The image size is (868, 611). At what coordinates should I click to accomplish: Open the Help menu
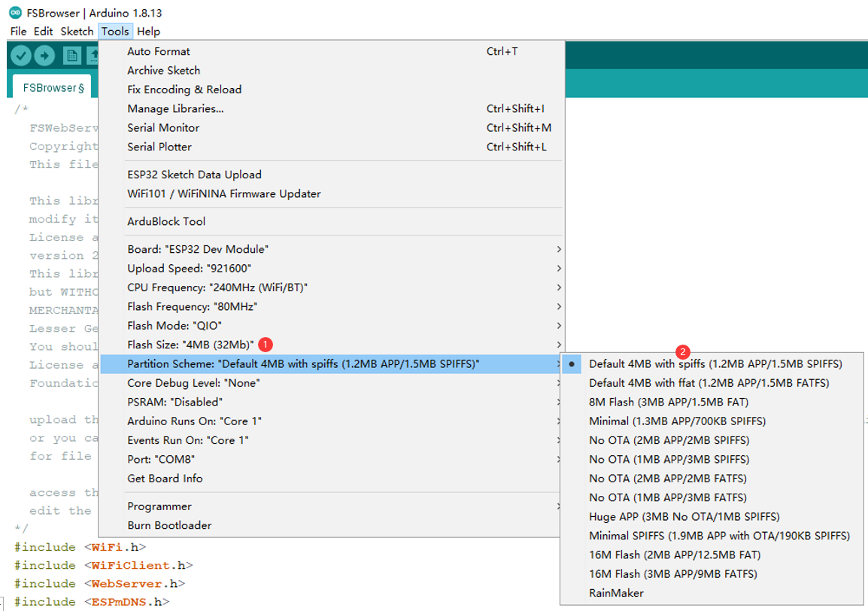coord(148,32)
